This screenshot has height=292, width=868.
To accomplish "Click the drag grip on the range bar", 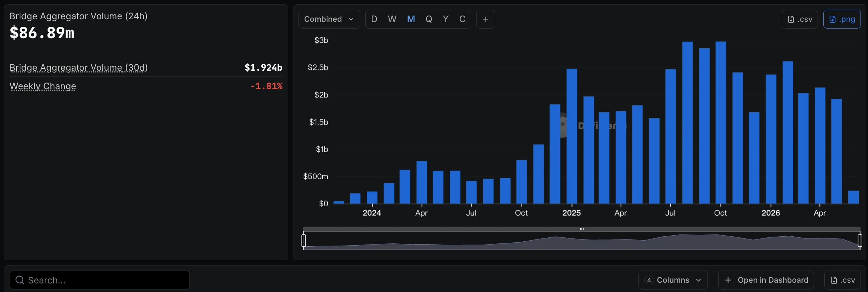I will tap(582, 229).
